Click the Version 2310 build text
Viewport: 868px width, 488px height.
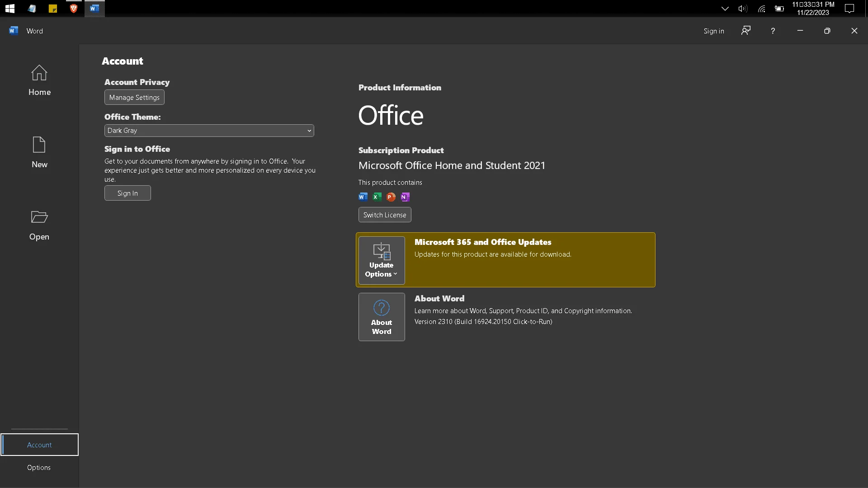click(483, 321)
